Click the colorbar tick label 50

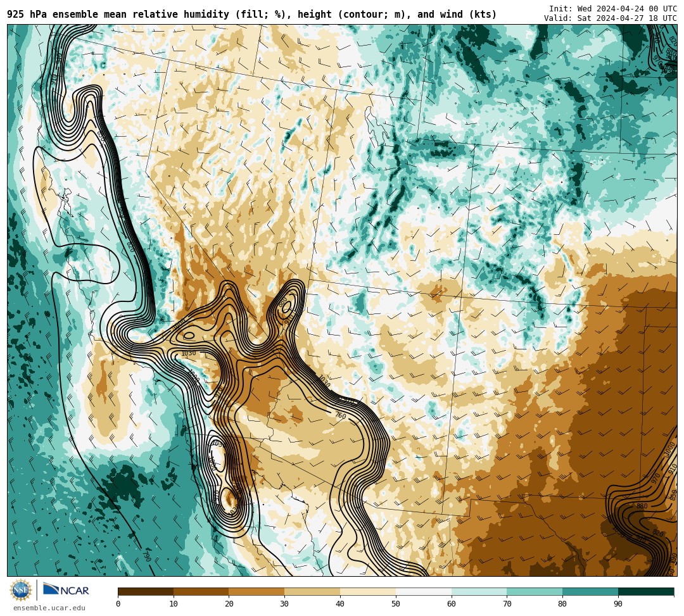pos(396,604)
